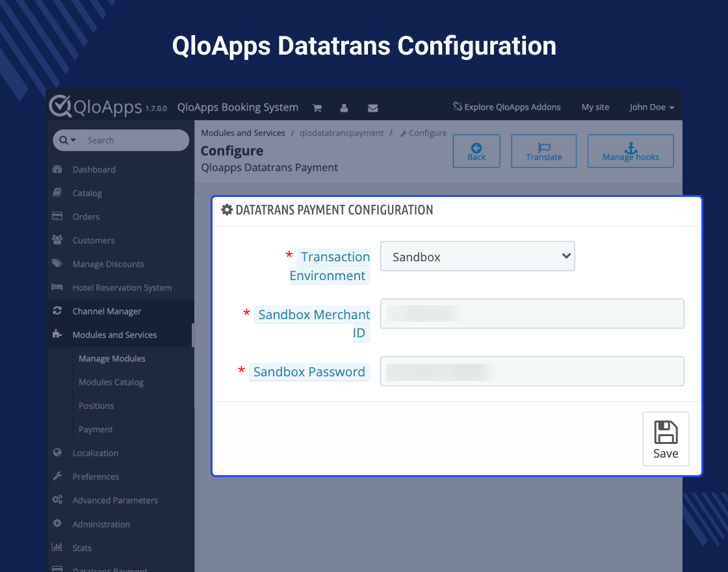Click the Configure breadcrumb
Viewport: 728px width, 572px height.
point(423,133)
